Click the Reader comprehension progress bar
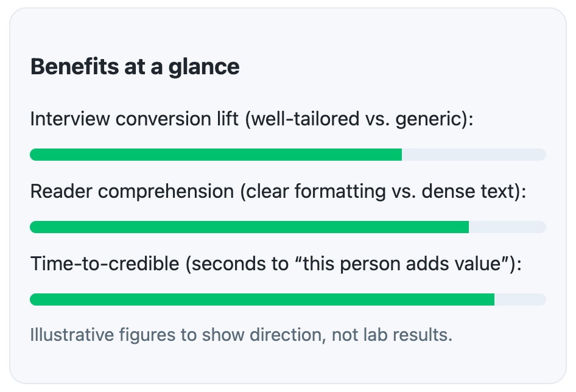576x392 pixels. 287,227
